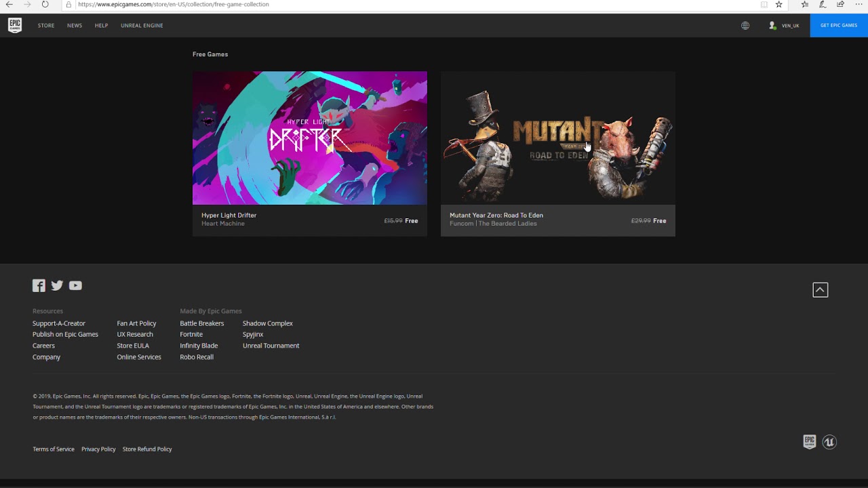Screen dimensions: 868x488
Task: Click the back-to-top arrow button
Action: click(821, 289)
